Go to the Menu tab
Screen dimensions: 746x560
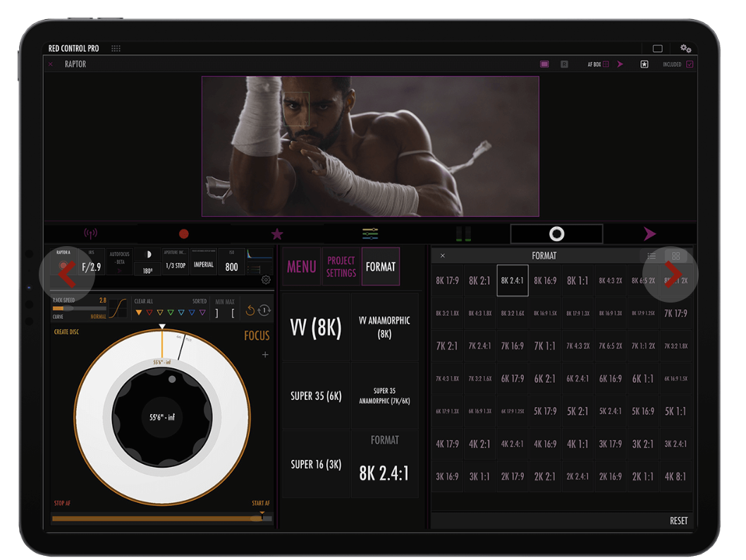tap(301, 267)
